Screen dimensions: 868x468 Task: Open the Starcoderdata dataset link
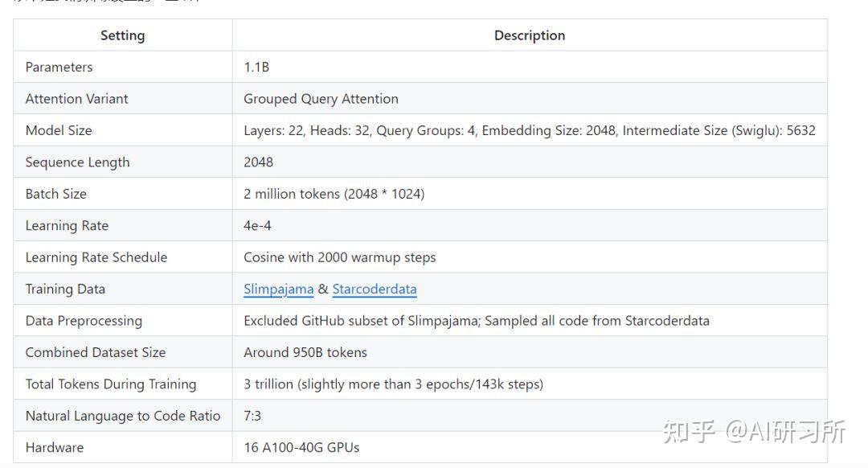[x=375, y=289]
